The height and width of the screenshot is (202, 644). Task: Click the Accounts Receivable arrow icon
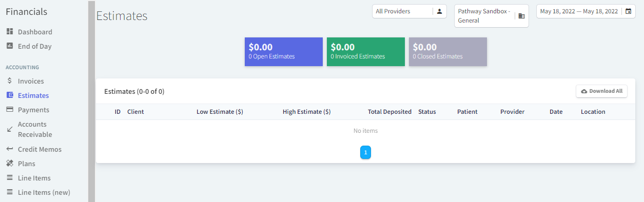coord(9,129)
